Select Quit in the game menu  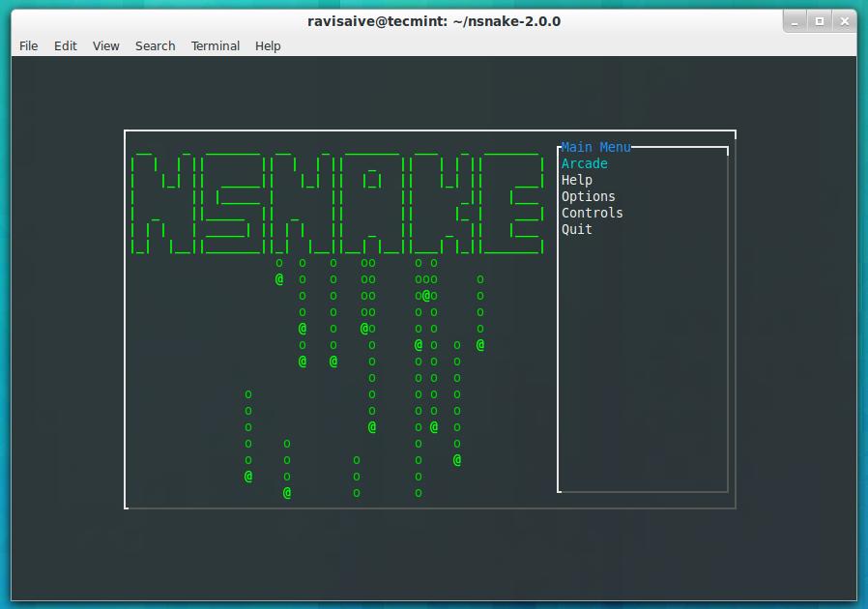pyautogui.click(x=577, y=230)
